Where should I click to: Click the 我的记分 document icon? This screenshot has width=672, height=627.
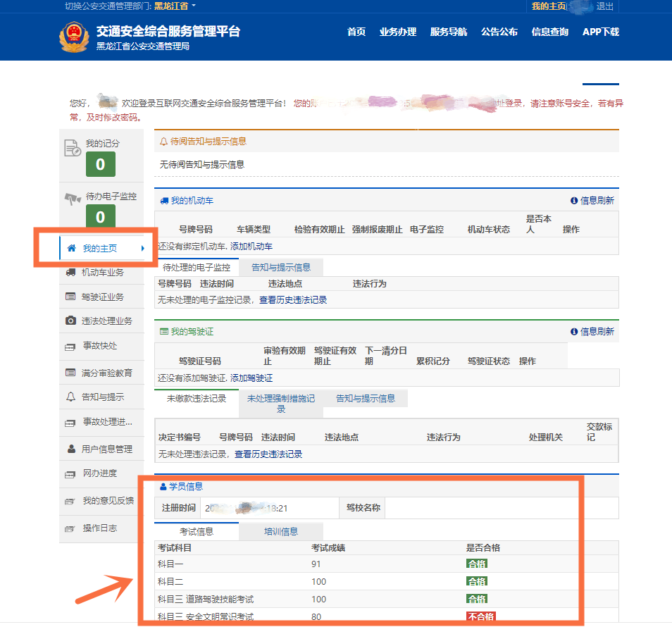pyautogui.click(x=73, y=148)
